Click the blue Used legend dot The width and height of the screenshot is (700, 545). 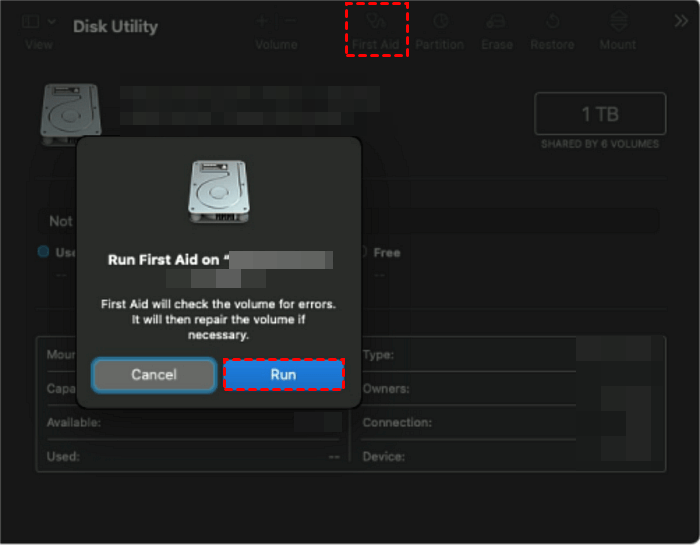pyautogui.click(x=43, y=252)
